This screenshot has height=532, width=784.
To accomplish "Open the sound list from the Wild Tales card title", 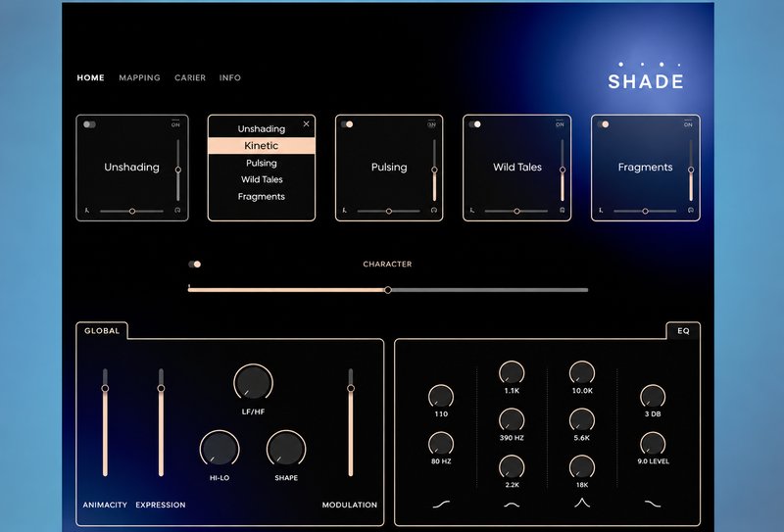I will point(517,167).
